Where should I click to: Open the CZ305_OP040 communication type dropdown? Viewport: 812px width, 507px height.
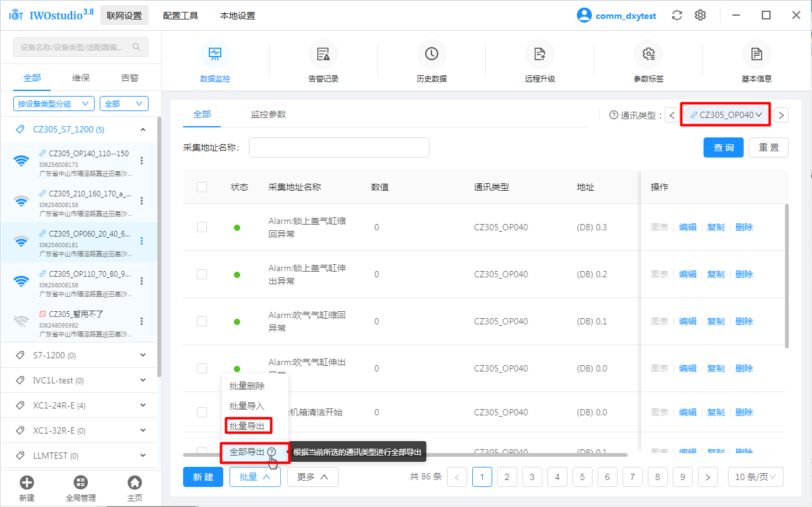725,115
